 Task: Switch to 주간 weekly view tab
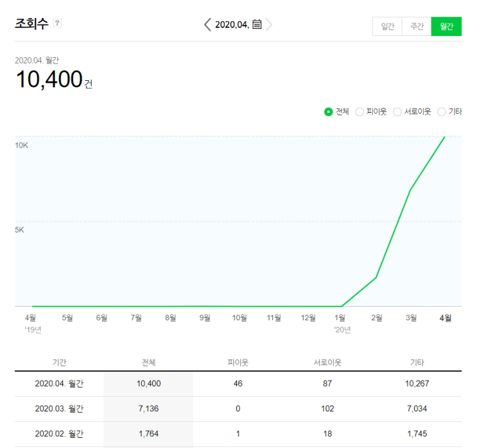[x=417, y=26]
